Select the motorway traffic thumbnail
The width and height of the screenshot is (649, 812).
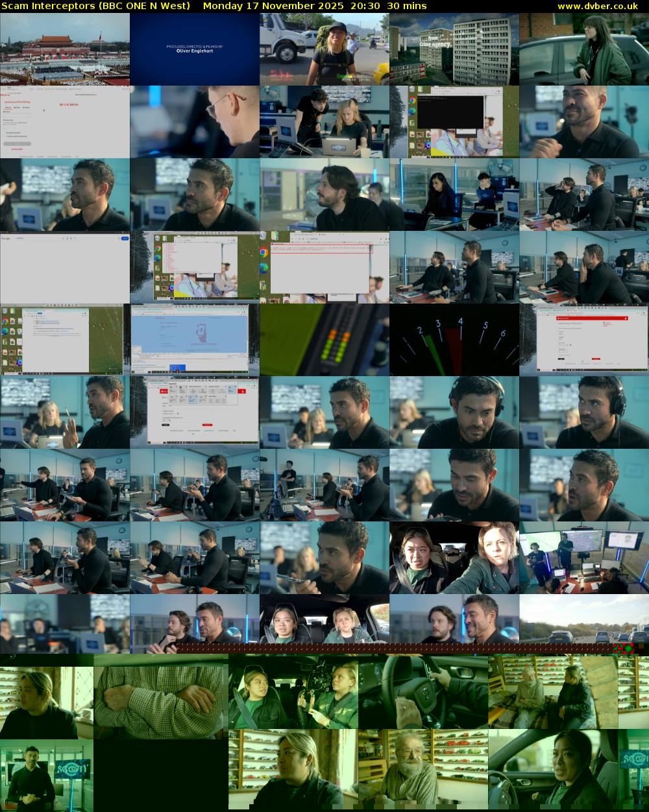click(x=584, y=623)
